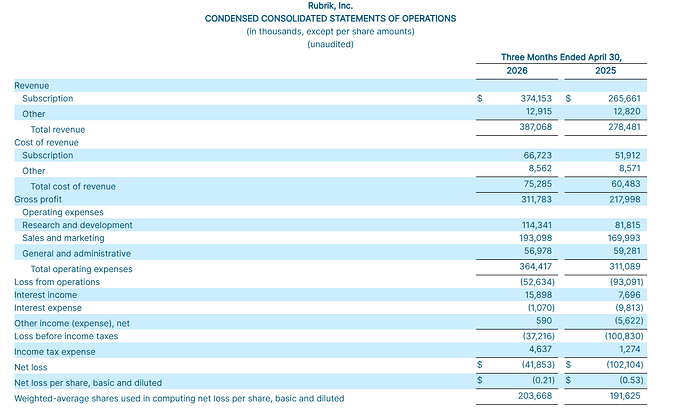This screenshot has width=690, height=409.
Task: Click 'Research and development' label
Action: click(x=77, y=225)
